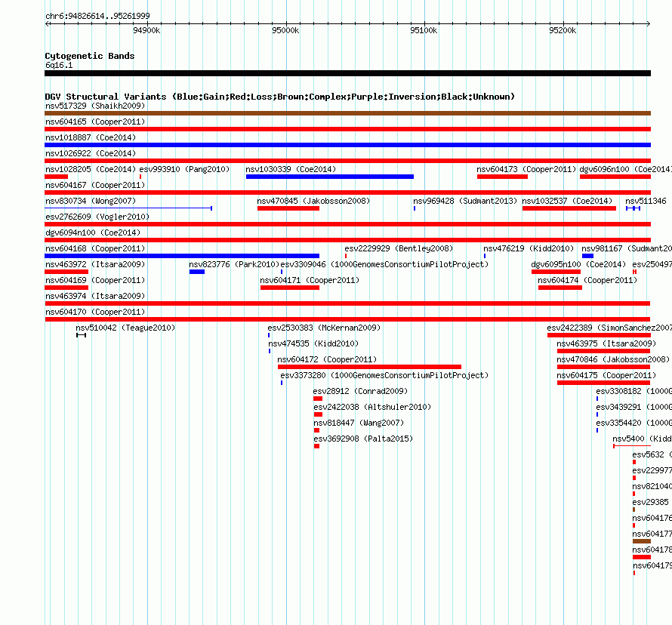This screenshot has height=625, width=672.
Task: Click esv2422038 (Altshuler2010) label
Action: click(372, 407)
